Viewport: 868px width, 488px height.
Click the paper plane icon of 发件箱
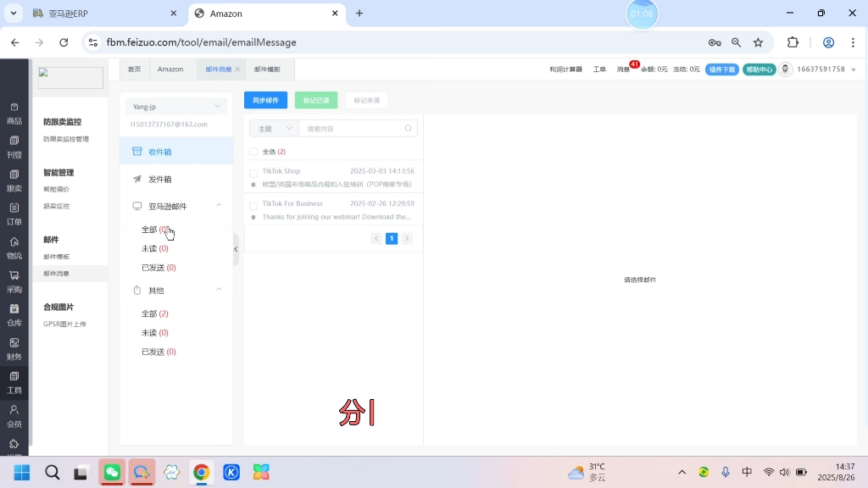pyautogui.click(x=136, y=179)
